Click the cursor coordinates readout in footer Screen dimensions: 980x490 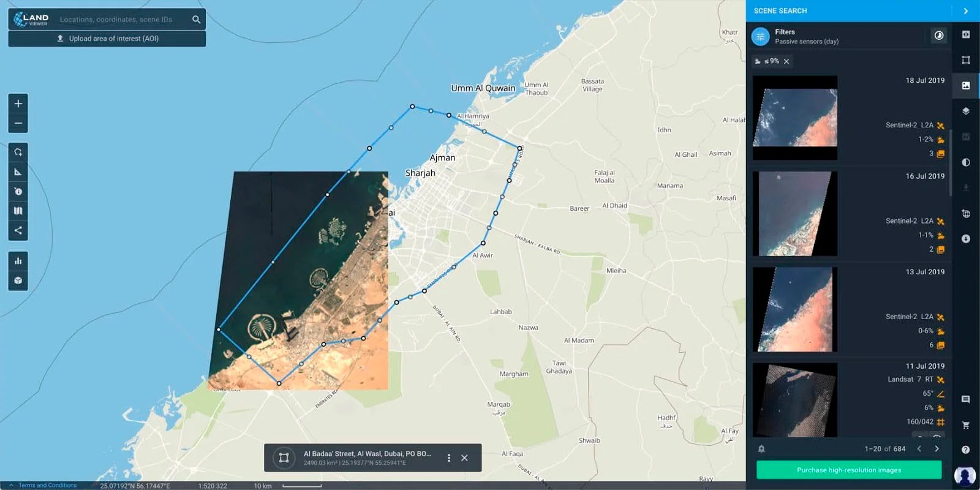[135, 486]
